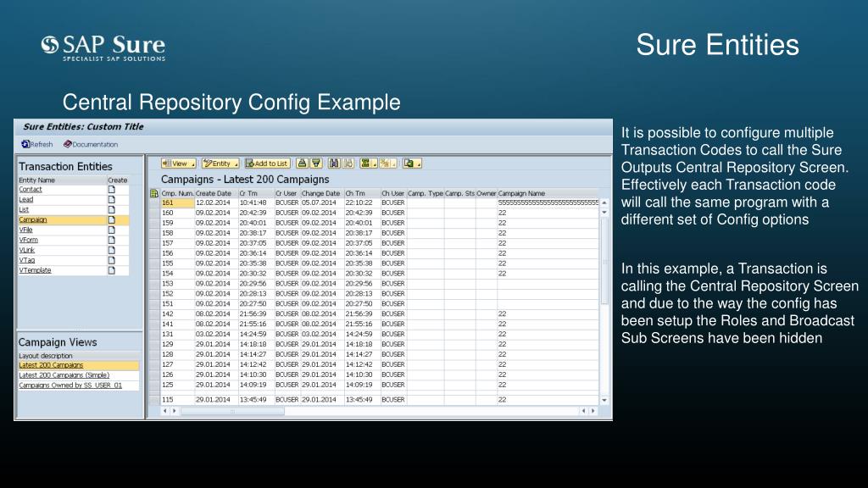Click the Camp. Sts column header
This screenshot has height=488, width=868.
[459, 194]
